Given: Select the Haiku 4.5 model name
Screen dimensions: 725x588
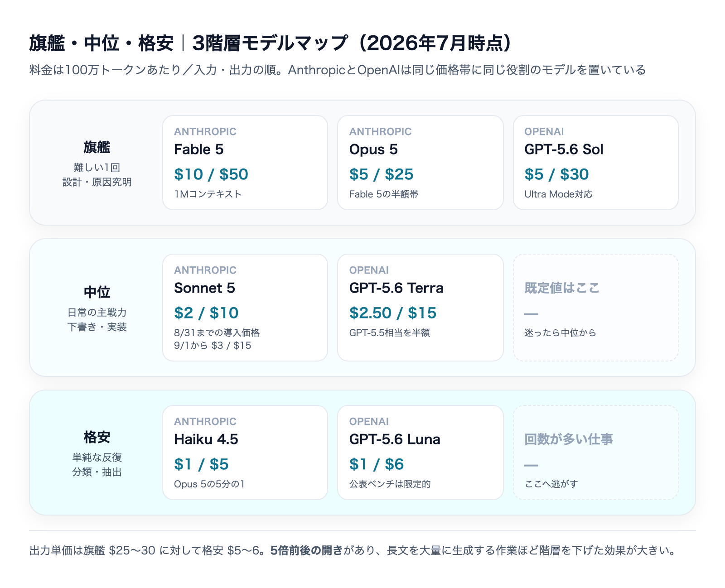Looking at the screenshot, I should 206,439.
